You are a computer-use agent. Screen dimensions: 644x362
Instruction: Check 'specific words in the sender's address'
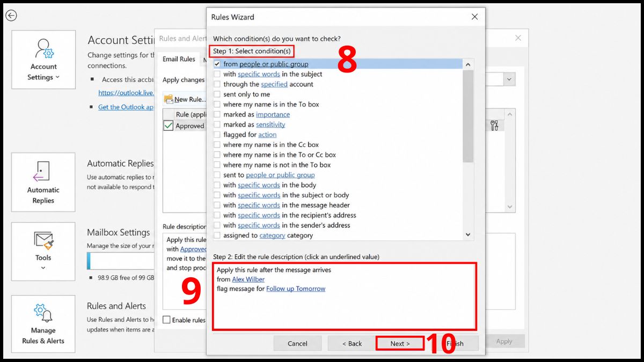pos(217,225)
